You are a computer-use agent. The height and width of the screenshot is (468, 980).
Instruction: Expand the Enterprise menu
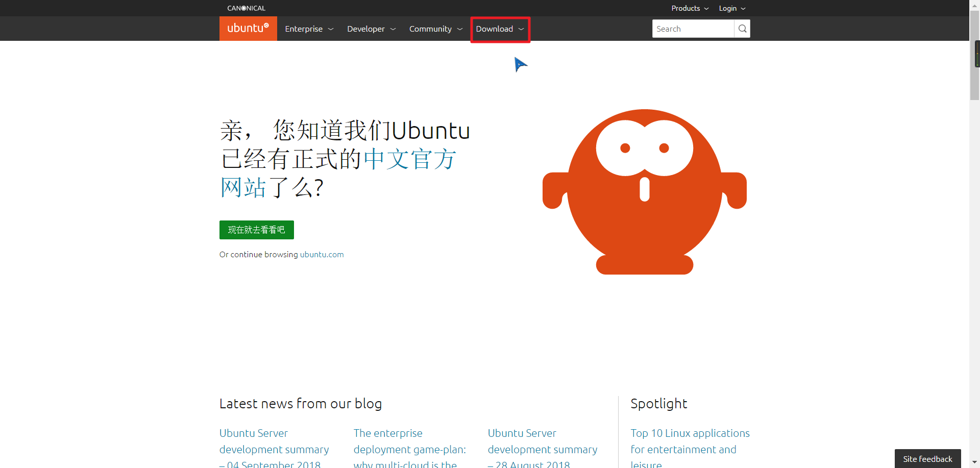coord(309,29)
